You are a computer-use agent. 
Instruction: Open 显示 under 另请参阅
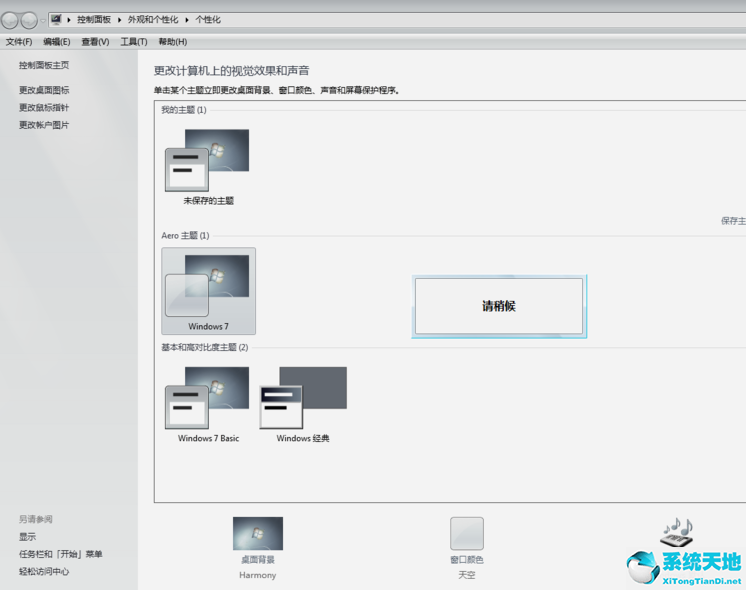coord(27,537)
